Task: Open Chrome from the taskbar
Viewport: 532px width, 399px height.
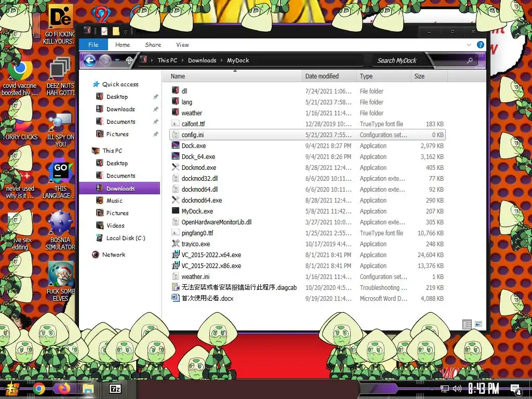Action: [39, 389]
